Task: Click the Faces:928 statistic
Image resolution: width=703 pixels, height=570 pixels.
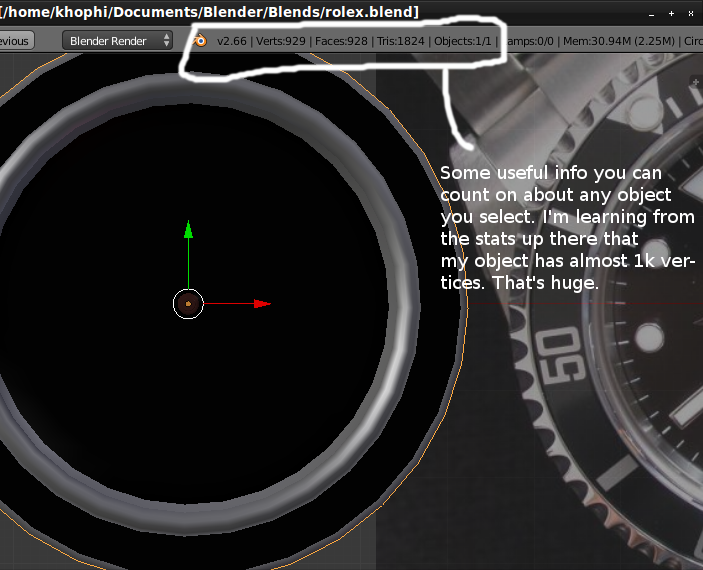Action: click(344, 41)
